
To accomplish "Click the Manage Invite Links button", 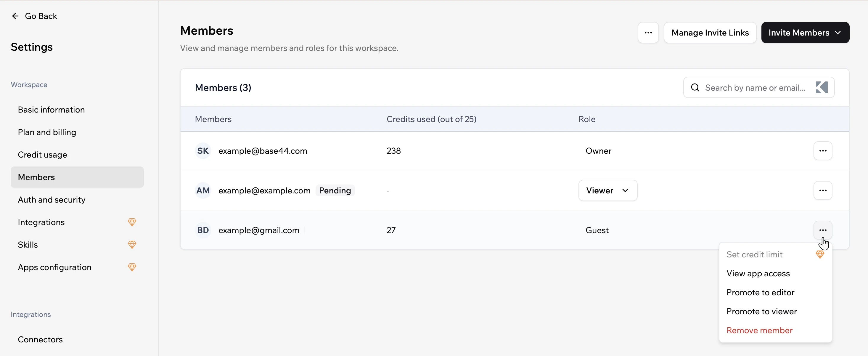I will [x=710, y=33].
